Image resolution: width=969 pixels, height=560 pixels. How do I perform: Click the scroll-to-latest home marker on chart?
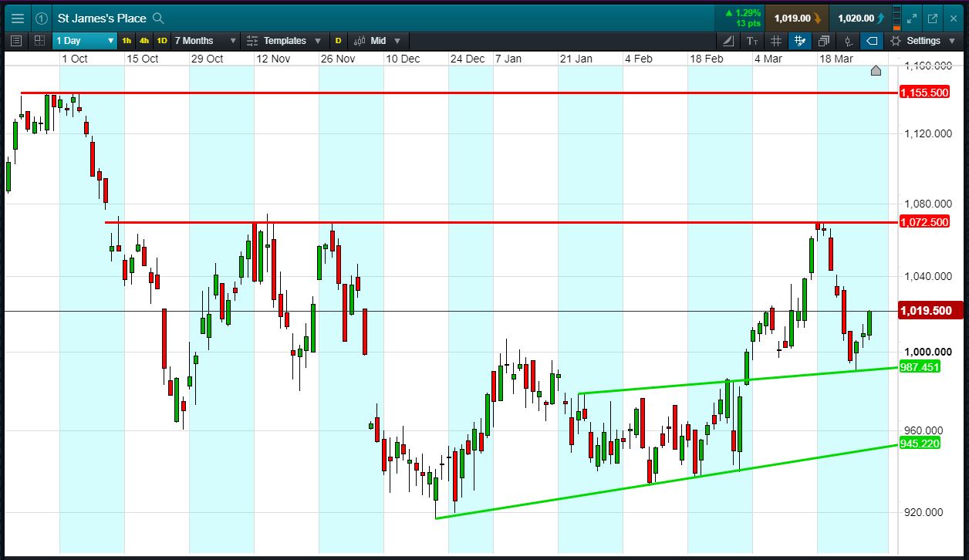click(876, 71)
